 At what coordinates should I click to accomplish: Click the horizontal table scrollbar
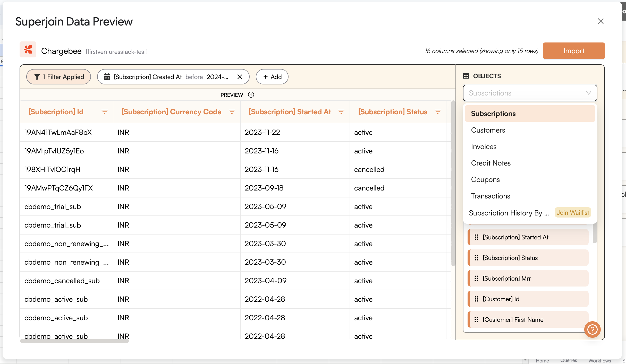pyautogui.click(x=74, y=341)
